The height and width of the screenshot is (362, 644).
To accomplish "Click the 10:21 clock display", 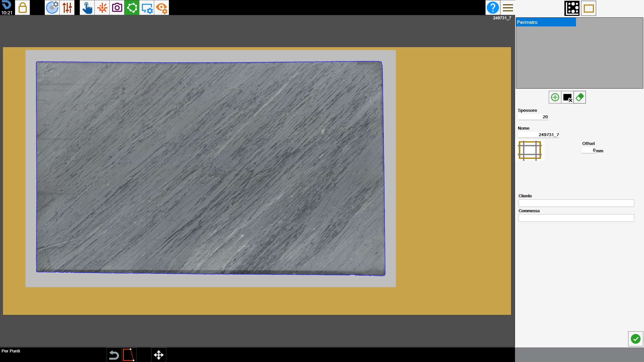I will (x=7, y=13).
